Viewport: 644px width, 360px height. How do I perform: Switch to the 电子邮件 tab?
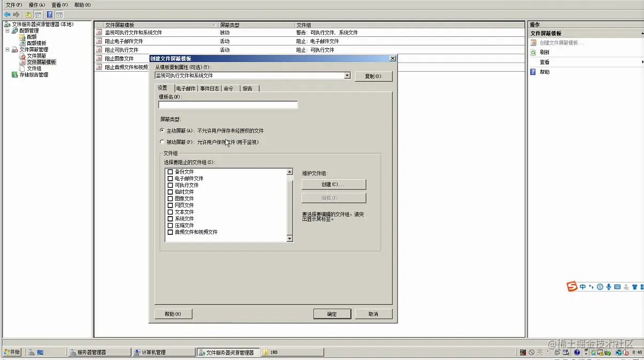186,88
